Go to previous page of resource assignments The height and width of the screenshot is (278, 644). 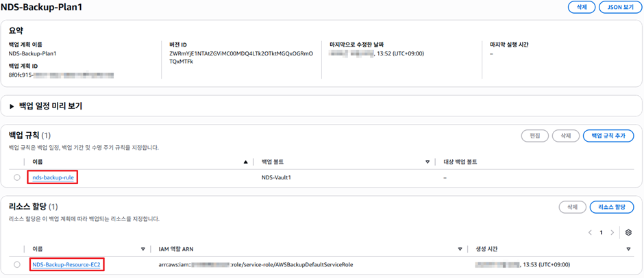[590, 233]
